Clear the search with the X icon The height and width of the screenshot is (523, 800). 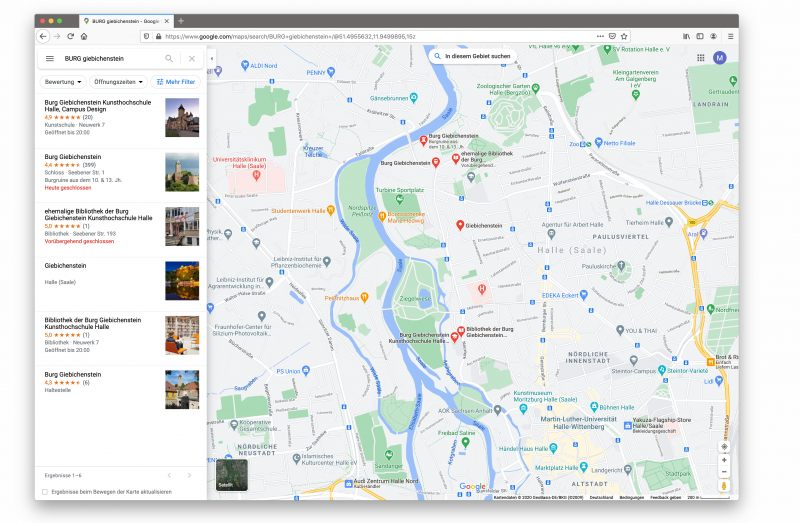coord(192,59)
